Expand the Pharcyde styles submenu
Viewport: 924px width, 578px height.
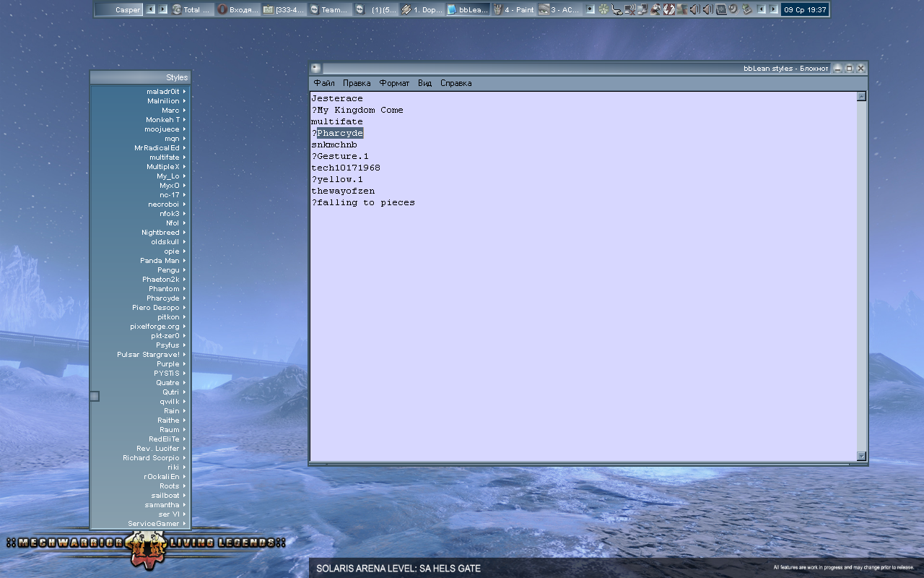pos(140,298)
